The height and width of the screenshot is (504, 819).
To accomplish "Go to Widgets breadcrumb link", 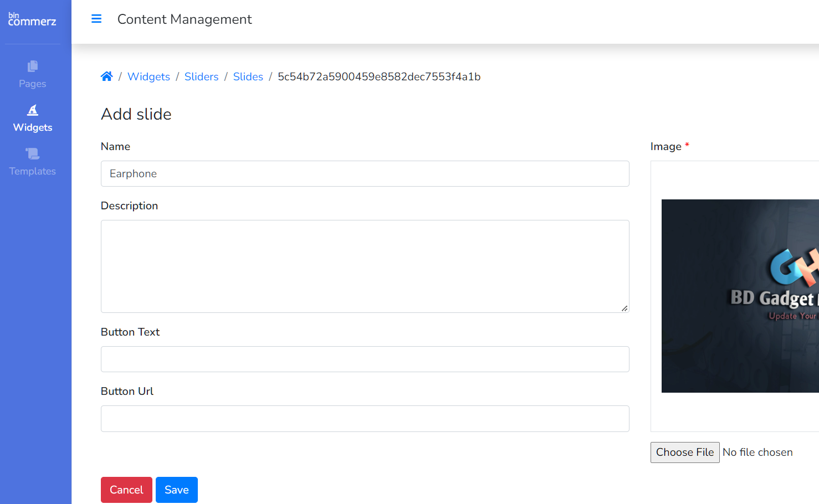I will coord(149,76).
